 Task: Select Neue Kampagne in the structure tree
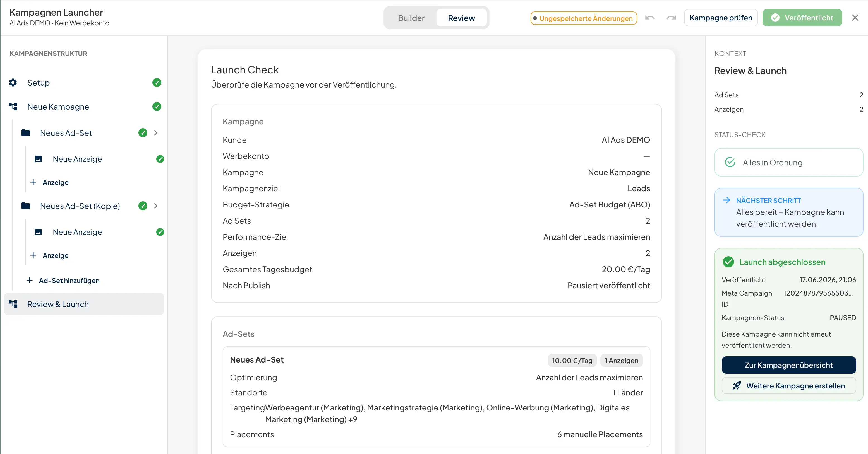coord(84,107)
